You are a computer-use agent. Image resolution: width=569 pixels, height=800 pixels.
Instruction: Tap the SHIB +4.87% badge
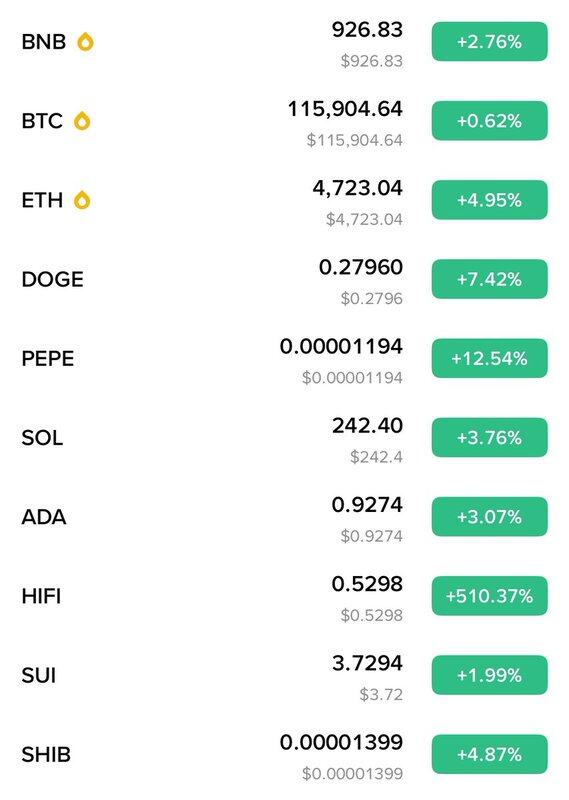[489, 754]
